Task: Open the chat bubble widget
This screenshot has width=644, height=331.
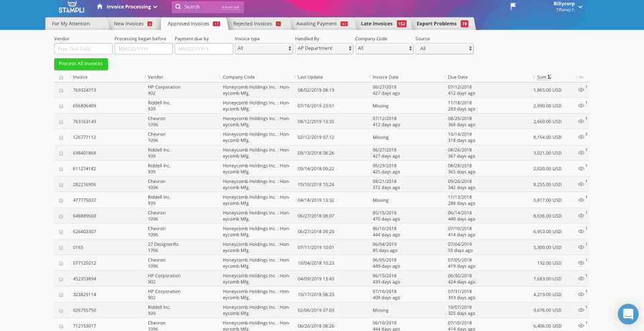Action: click(628, 314)
